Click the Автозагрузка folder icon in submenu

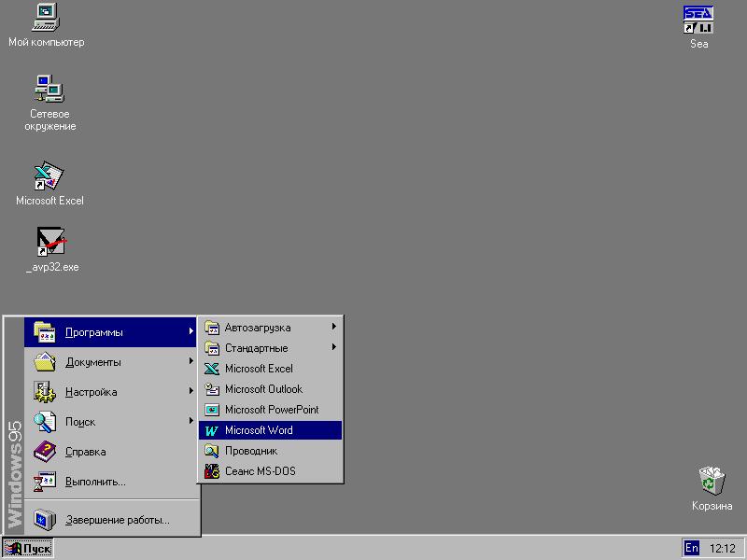pos(212,328)
